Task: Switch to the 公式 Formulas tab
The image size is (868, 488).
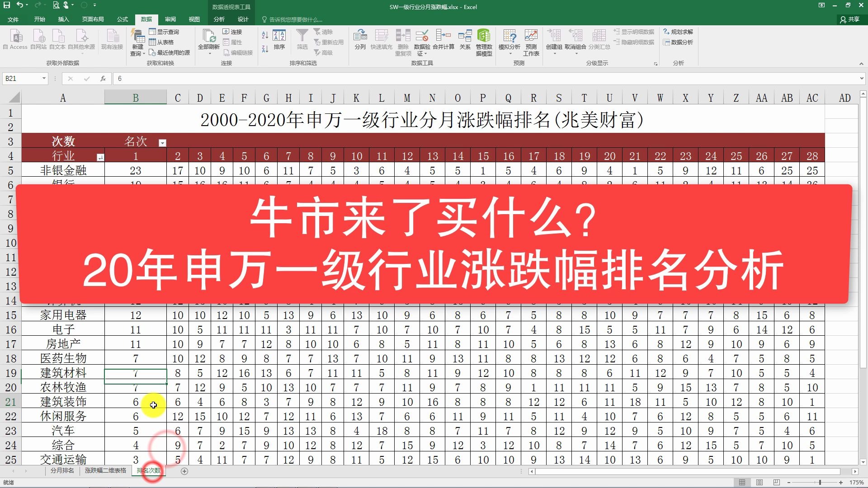Action: coord(123,19)
